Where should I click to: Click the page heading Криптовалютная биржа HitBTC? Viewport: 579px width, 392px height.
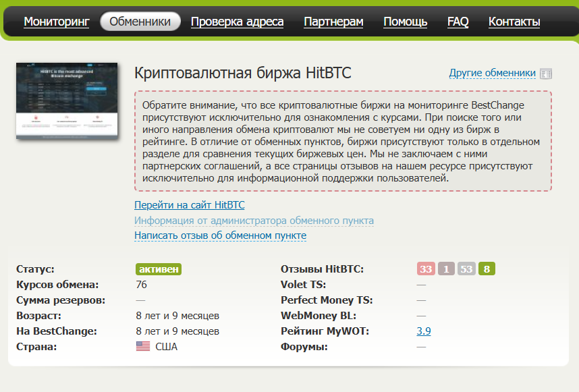coord(243,73)
